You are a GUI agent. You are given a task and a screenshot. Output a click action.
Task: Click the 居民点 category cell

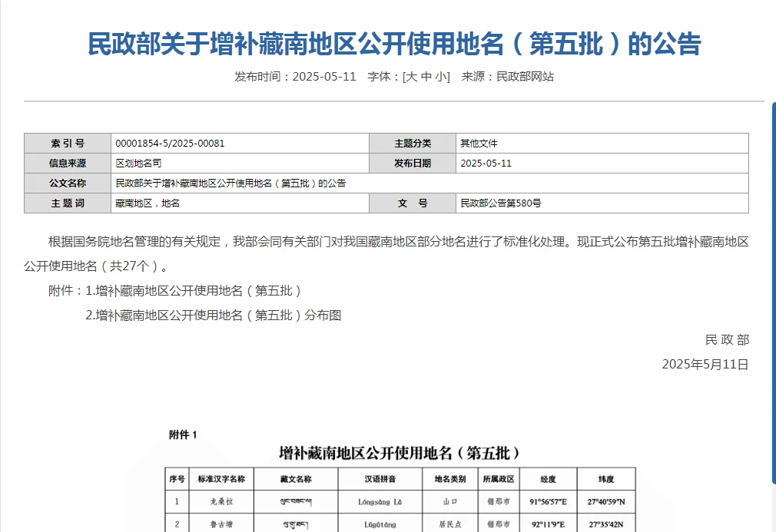450,523
